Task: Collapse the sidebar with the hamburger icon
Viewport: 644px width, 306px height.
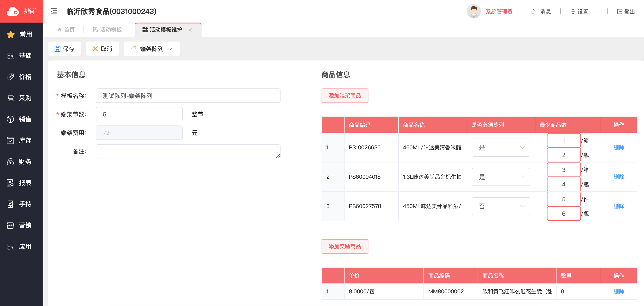Action: (x=54, y=12)
